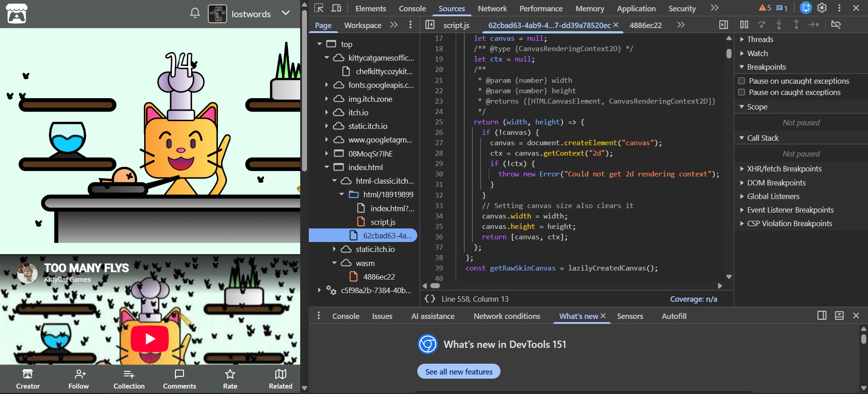Open the drawer kebab menu

pos(319,316)
